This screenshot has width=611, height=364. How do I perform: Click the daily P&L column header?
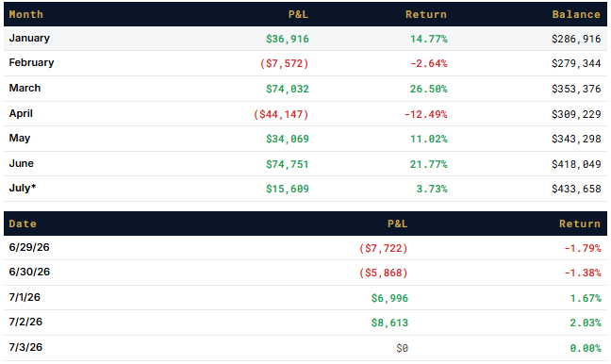[x=398, y=223]
